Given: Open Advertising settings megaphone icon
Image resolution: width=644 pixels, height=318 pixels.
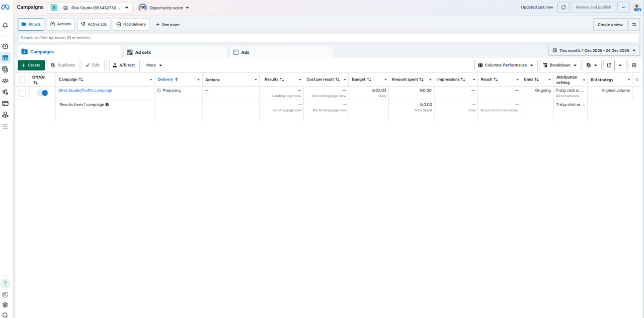Looking at the screenshot, I should coord(6,92).
